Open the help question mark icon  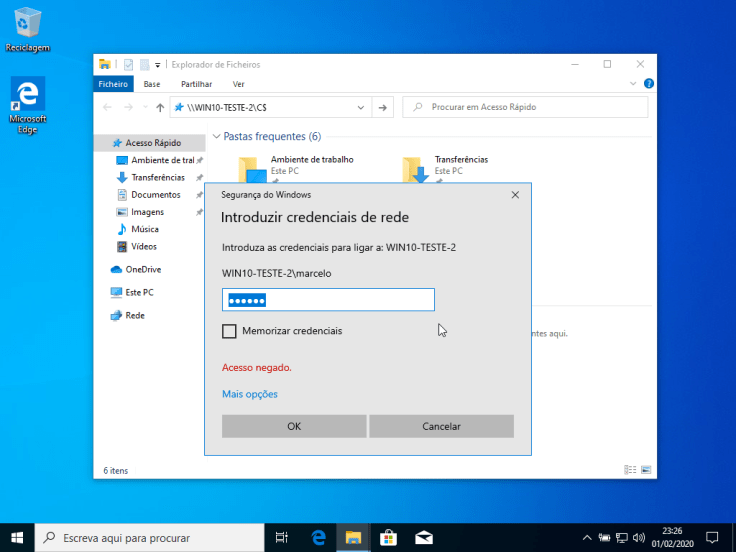point(649,84)
